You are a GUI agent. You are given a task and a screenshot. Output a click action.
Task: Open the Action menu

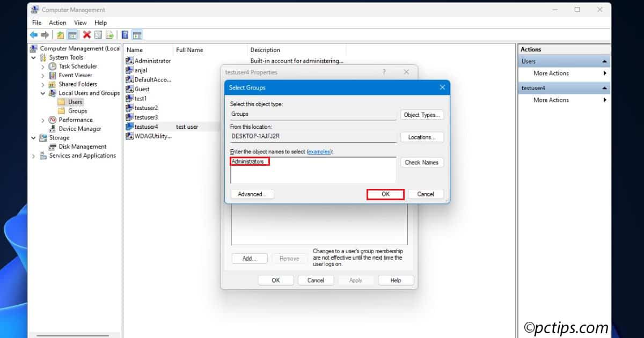click(x=57, y=23)
